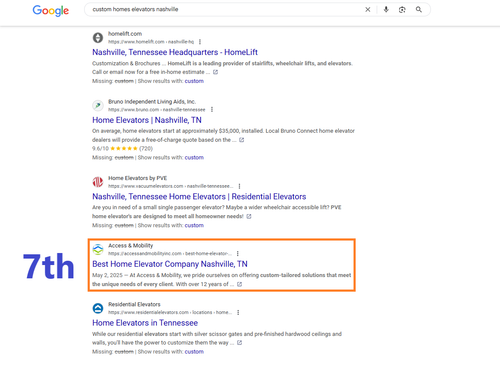Image resolution: width=500 pixels, height=369 pixels.
Task: Click Bruno Independent Living Aids favicon
Action: [98, 105]
